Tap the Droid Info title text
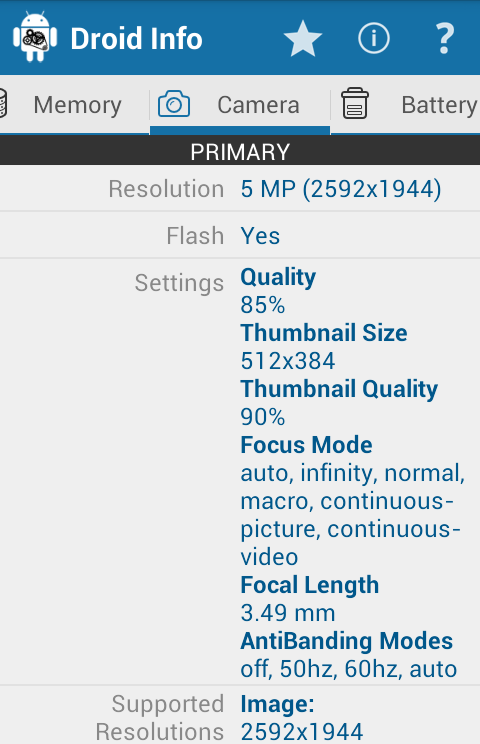The width and height of the screenshot is (480, 744). [137, 38]
